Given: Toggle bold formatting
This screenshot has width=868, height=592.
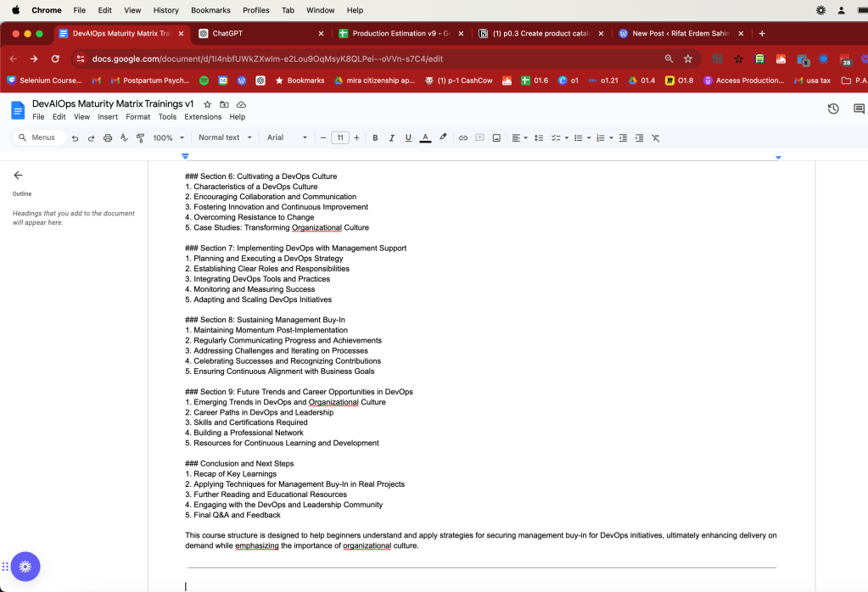Looking at the screenshot, I should [x=375, y=137].
